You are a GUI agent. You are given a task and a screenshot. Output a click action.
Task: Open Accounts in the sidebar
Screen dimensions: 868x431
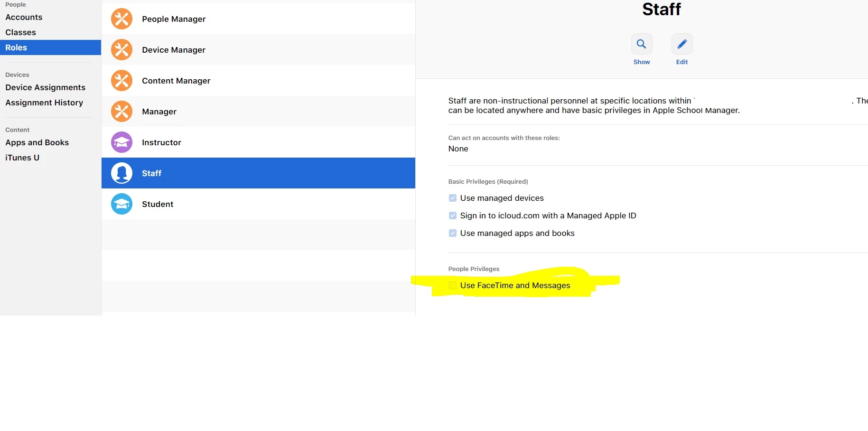24,17
